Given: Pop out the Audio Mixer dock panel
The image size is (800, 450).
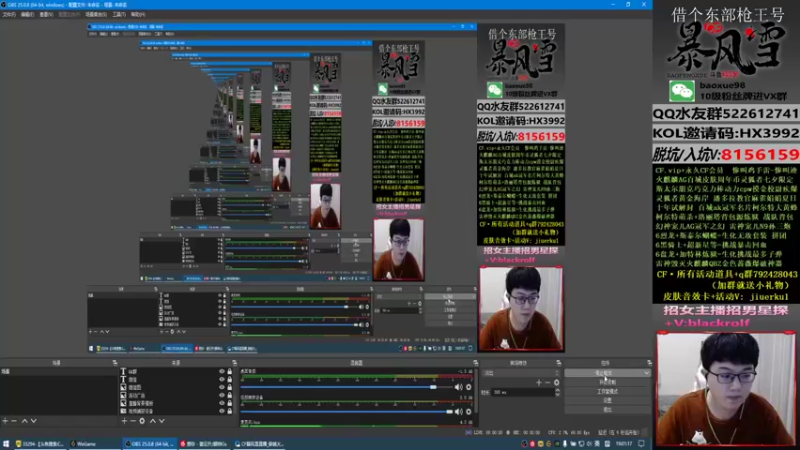Looking at the screenshot, I should point(475,363).
